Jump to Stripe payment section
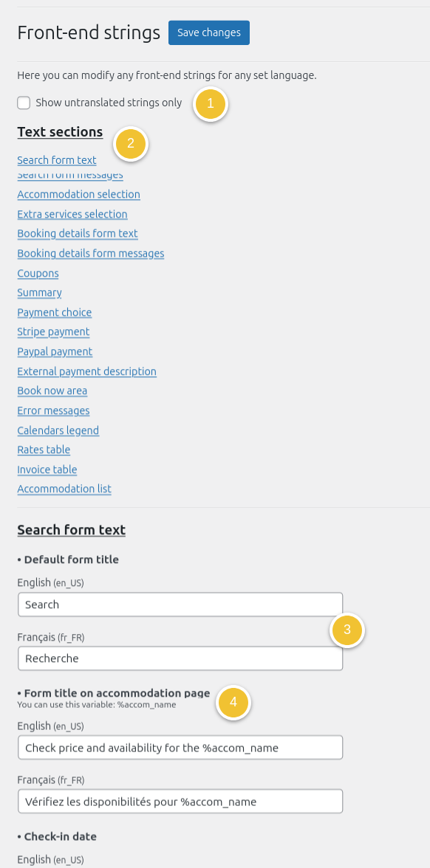The image size is (430, 868). (x=53, y=331)
